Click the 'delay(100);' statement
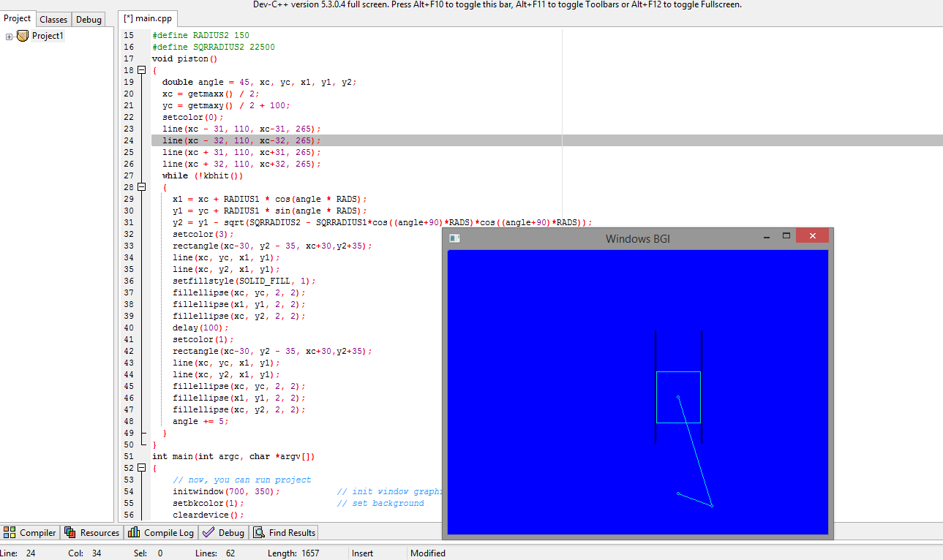The image size is (943, 560). click(200, 328)
